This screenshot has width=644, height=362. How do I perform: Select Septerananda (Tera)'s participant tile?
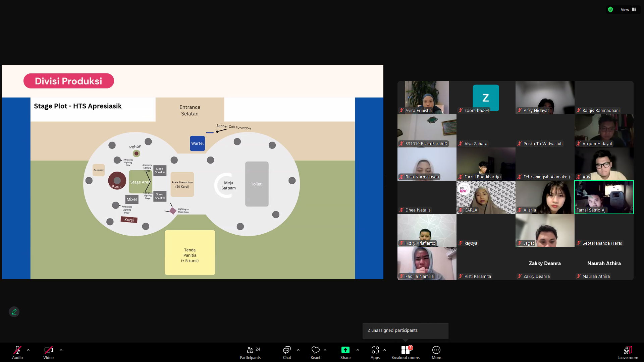point(604,230)
